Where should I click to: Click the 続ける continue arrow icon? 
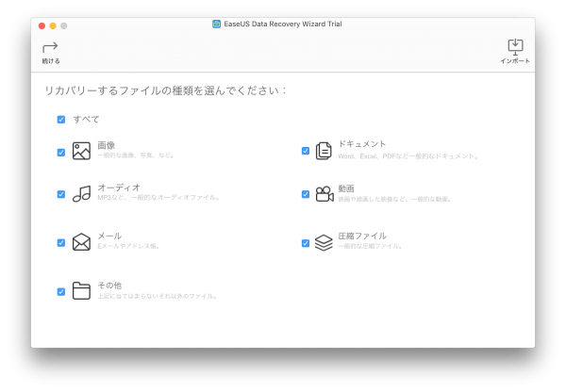point(50,47)
